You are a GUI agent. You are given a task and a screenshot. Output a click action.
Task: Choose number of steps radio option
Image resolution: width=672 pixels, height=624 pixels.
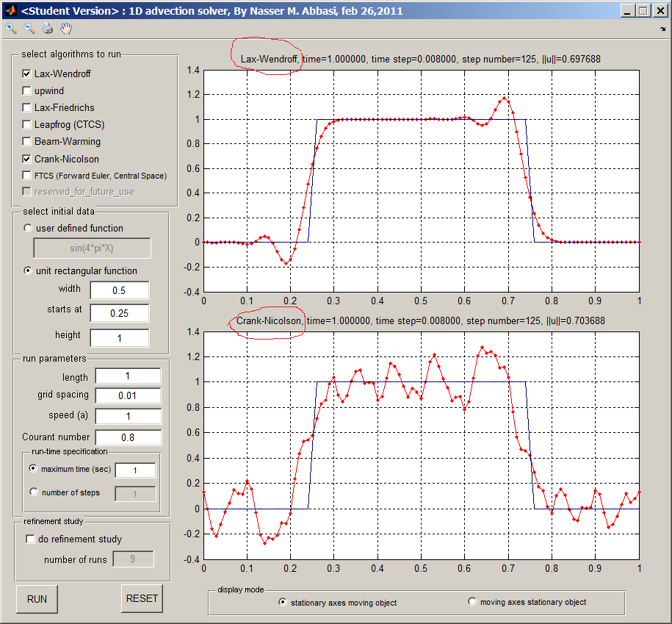[33, 492]
